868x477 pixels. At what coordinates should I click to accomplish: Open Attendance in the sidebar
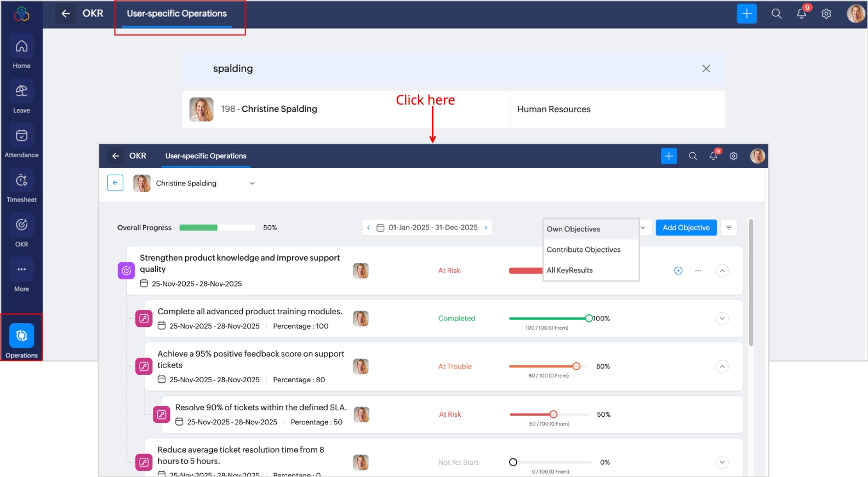coord(21,142)
